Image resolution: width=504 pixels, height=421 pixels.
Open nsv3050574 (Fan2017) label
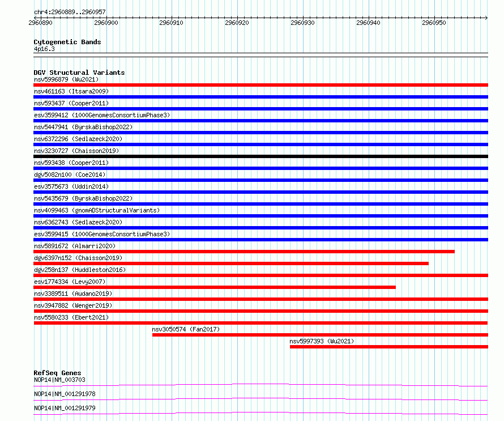(x=186, y=329)
